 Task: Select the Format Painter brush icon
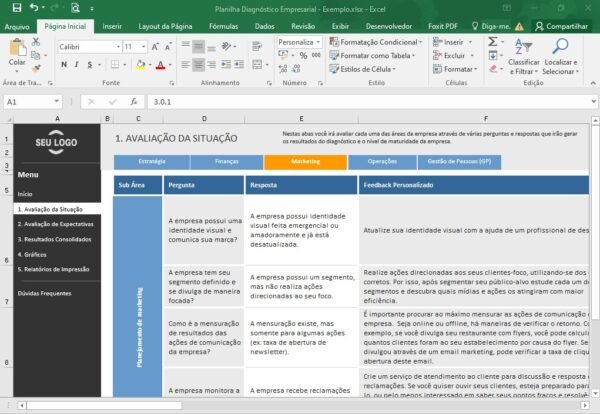36,68
